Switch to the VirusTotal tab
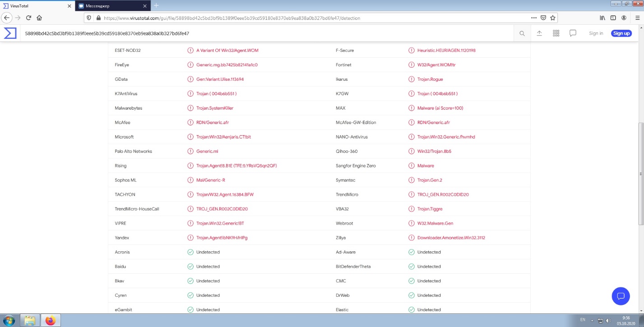The width and height of the screenshot is (644, 327). 37,6
